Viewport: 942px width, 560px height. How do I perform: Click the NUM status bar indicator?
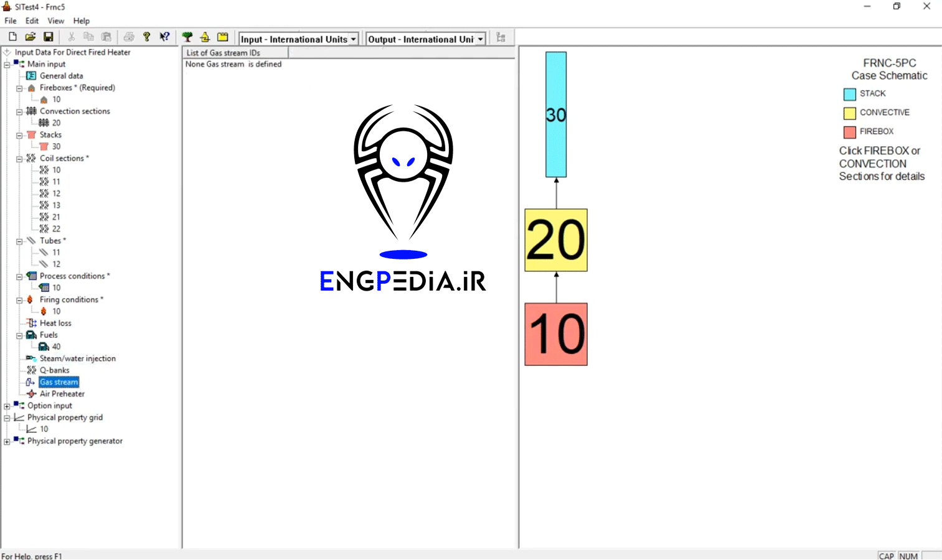(908, 556)
